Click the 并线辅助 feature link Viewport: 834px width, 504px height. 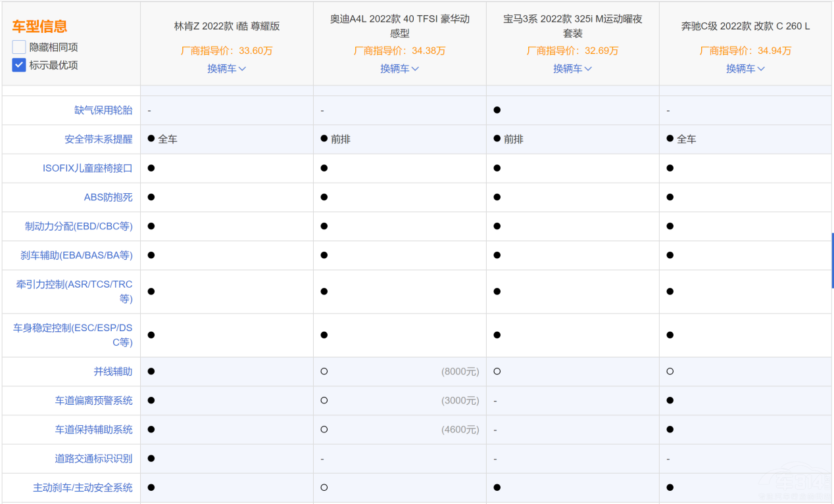113,371
